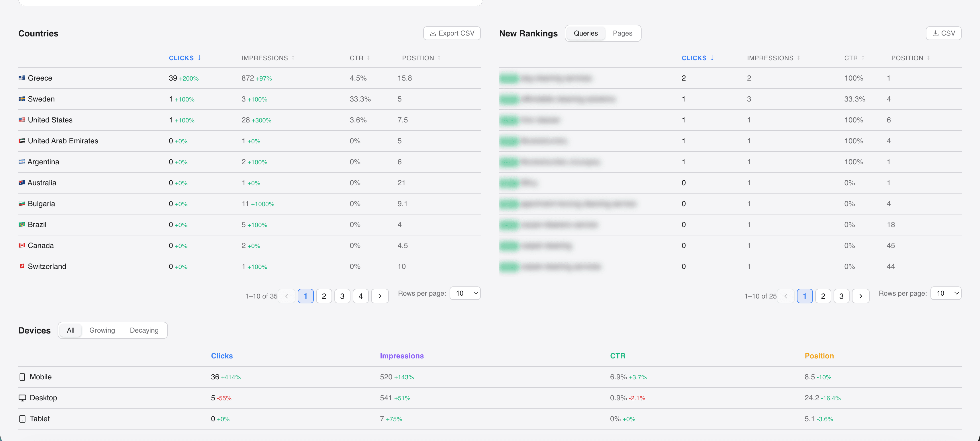The width and height of the screenshot is (980, 441).
Task: Go to next Countries page arrow
Action: pos(380,296)
